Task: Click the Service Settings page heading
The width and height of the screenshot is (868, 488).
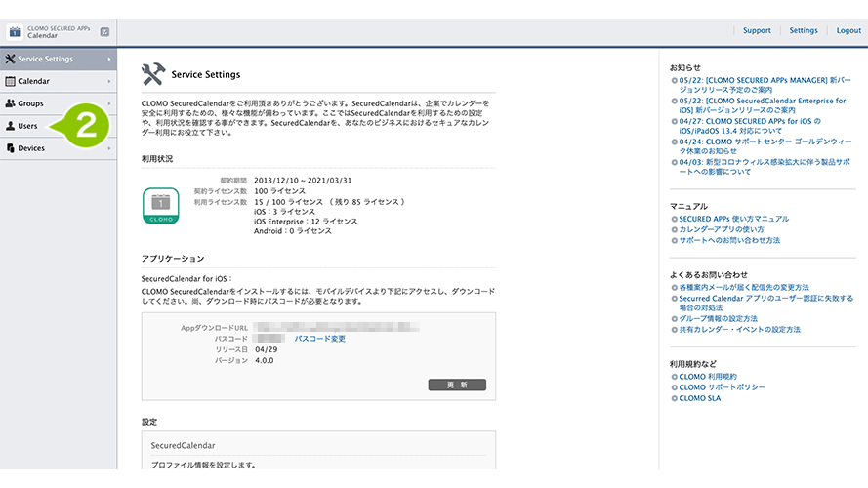Action: pyautogui.click(x=206, y=75)
